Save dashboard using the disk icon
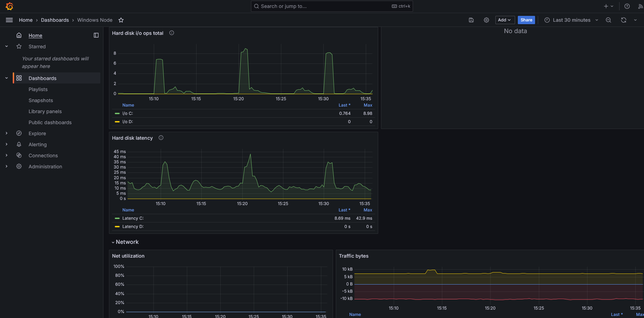This screenshot has height=318, width=644. [471, 20]
